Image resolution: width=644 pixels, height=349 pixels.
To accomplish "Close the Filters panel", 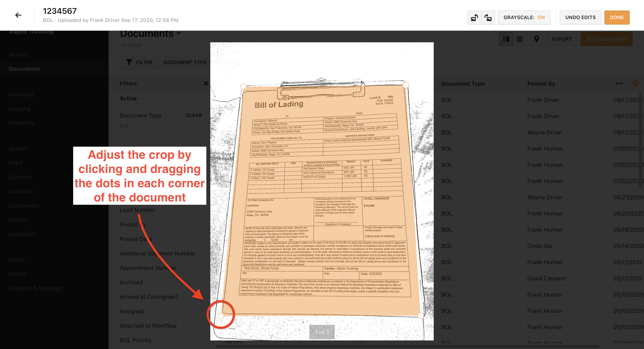I will click(x=206, y=83).
